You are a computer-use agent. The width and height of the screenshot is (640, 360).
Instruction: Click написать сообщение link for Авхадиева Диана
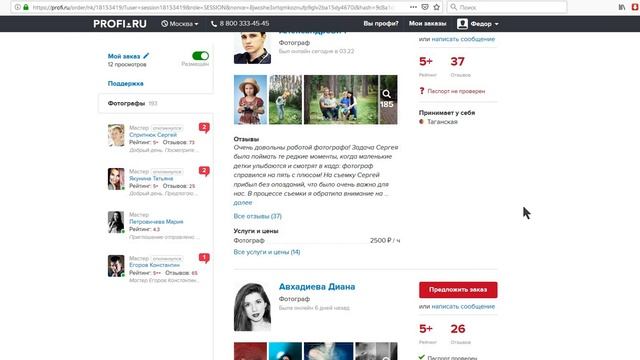(463, 307)
